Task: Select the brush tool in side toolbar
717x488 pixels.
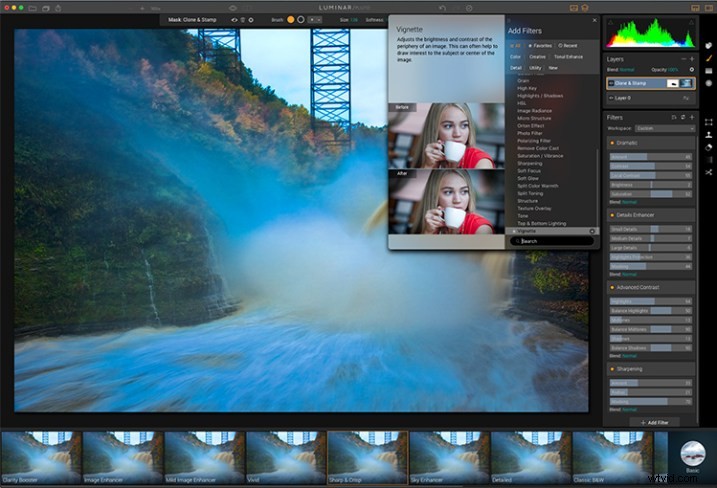Action: pyautogui.click(x=708, y=58)
